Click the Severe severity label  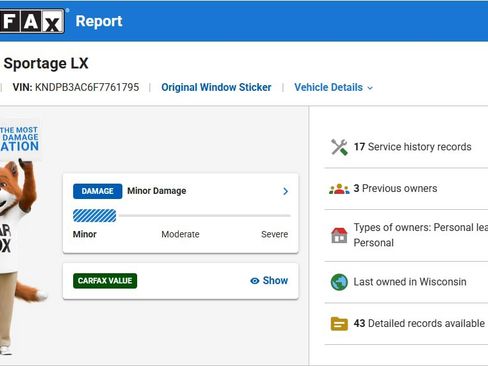point(275,234)
